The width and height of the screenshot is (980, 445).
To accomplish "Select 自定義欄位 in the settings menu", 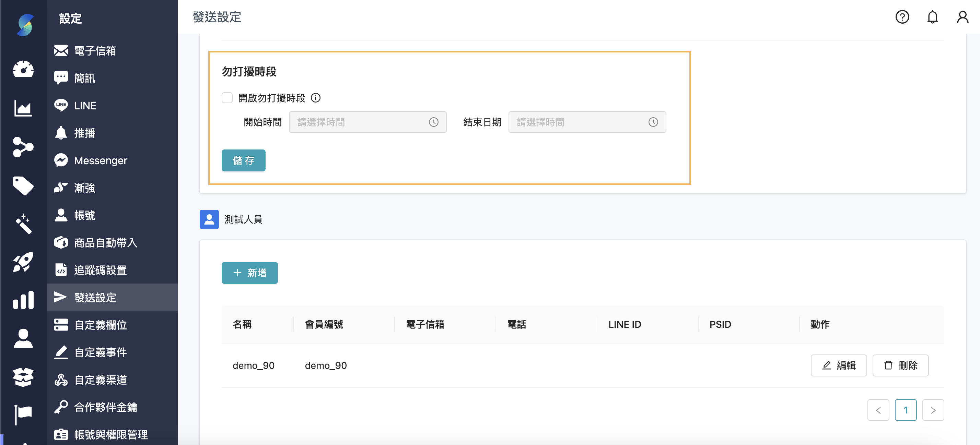I will coord(101,325).
